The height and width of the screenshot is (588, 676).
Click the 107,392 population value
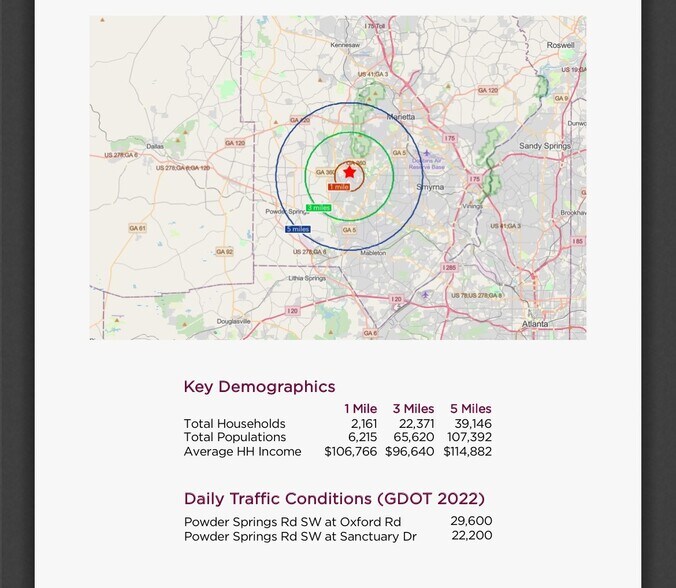(469, 437)
